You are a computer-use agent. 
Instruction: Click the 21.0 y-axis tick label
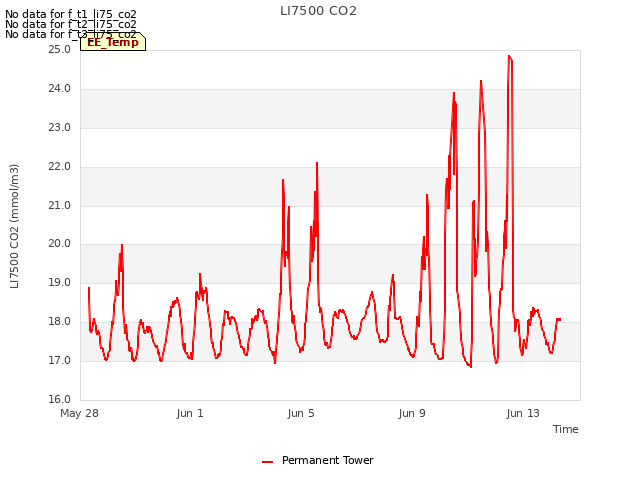tap(60, 205)
